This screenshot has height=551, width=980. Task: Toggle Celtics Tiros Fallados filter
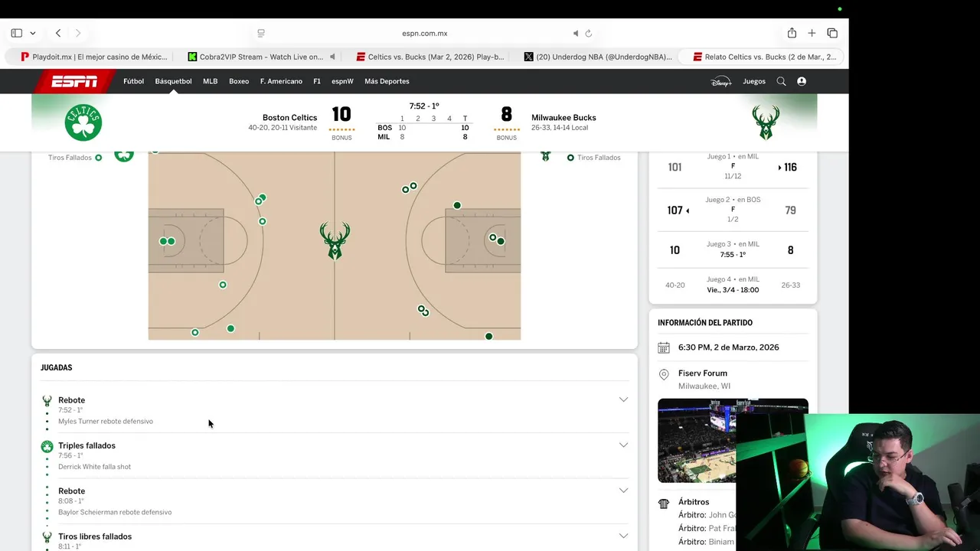click(x=75, y=158)
